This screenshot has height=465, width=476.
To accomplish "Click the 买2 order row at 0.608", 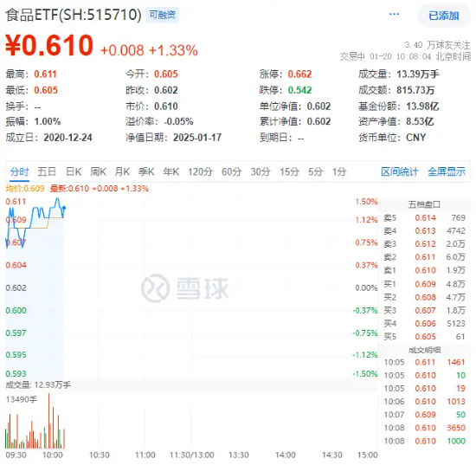I will click(x=424, y=297).
